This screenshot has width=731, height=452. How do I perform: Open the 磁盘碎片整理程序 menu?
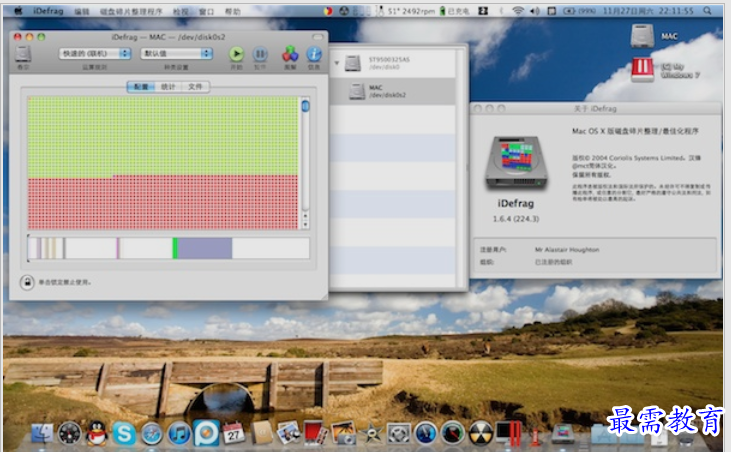[131, 11]
